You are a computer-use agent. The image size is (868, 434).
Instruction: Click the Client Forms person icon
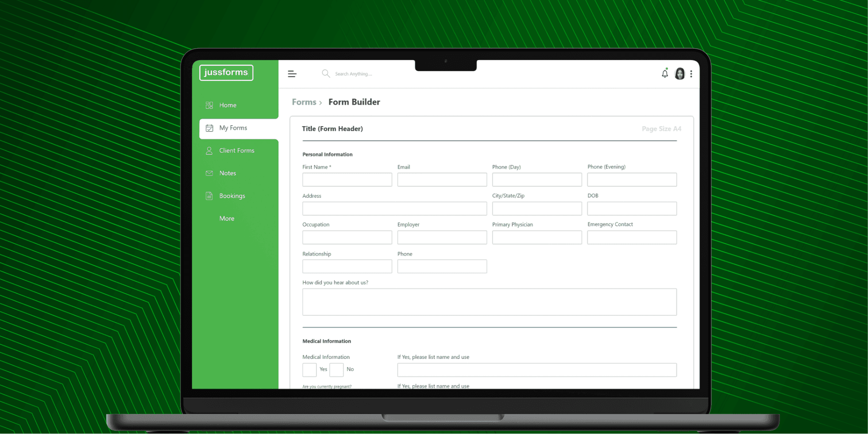[x=209, y=151]
